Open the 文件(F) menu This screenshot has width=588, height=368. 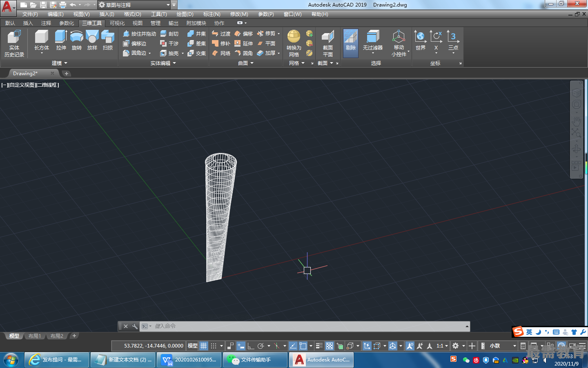click(30, 14)
